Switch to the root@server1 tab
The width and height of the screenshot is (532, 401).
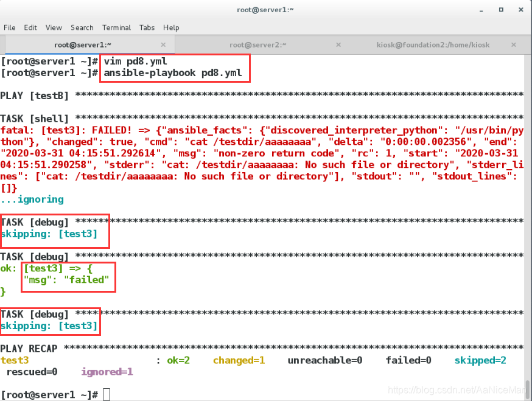pos(90,45)
